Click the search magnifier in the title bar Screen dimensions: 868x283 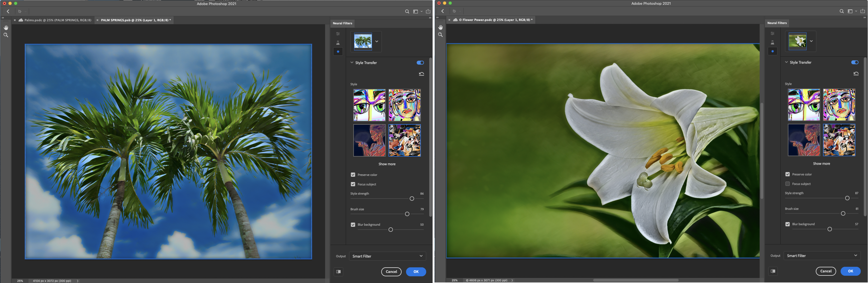pyautogui.click(x=407, y=11)
